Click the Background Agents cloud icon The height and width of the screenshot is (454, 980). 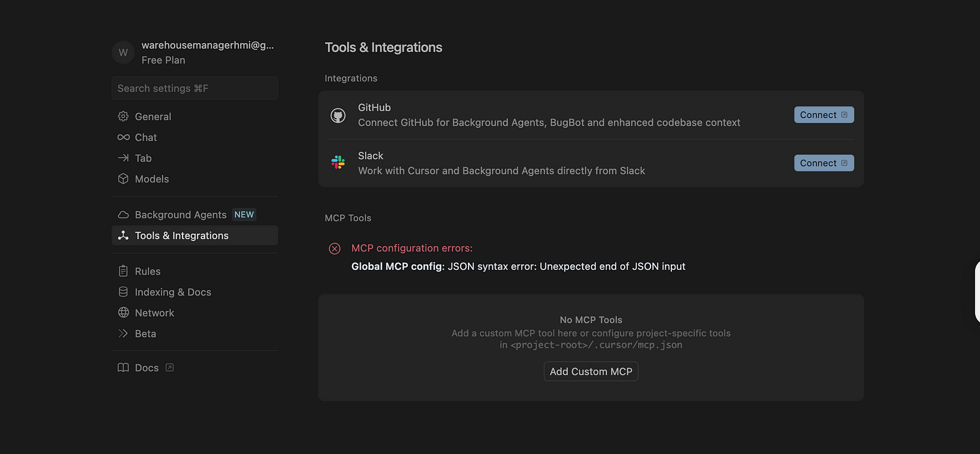tap(123, 215)
